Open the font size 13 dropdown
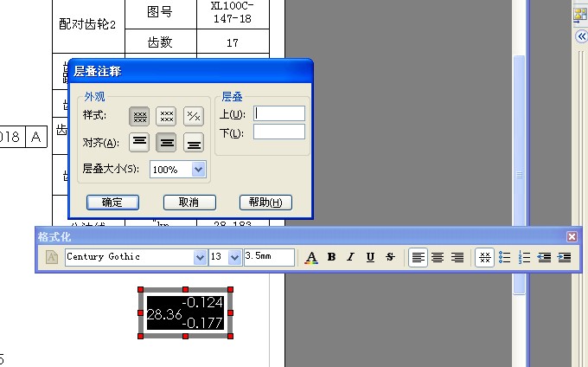This screenshot has height=367, width=588. (234, 257)
